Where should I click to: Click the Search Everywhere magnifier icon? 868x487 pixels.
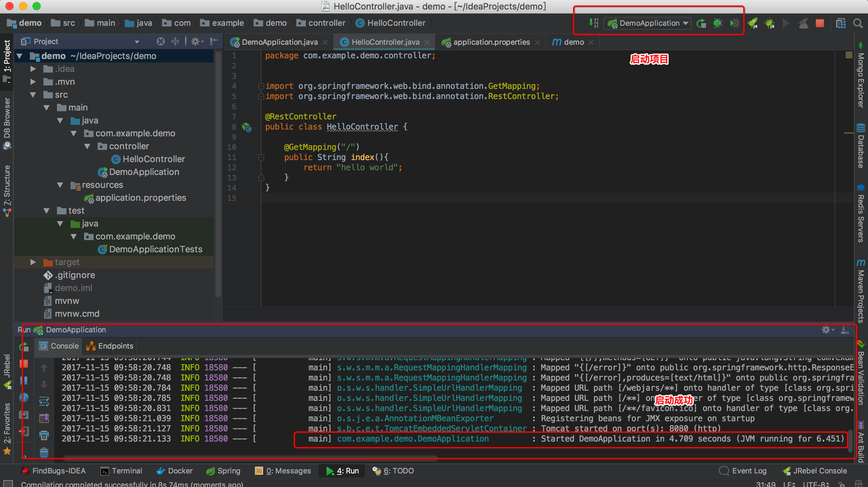tap(858, 23)
